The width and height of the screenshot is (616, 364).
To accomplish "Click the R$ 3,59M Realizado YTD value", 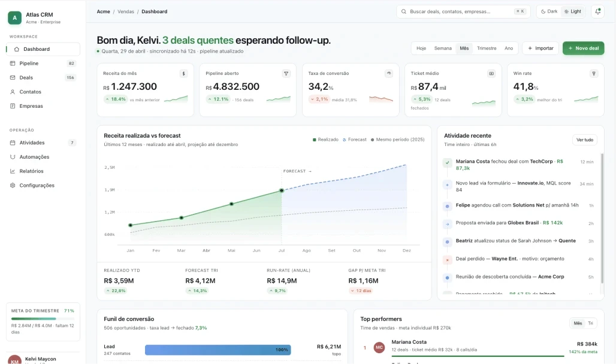I will 119,281.
